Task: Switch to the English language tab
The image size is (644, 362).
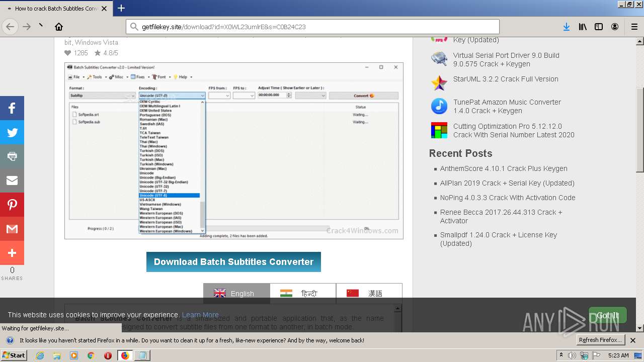Action: click(x=236, y=294)
